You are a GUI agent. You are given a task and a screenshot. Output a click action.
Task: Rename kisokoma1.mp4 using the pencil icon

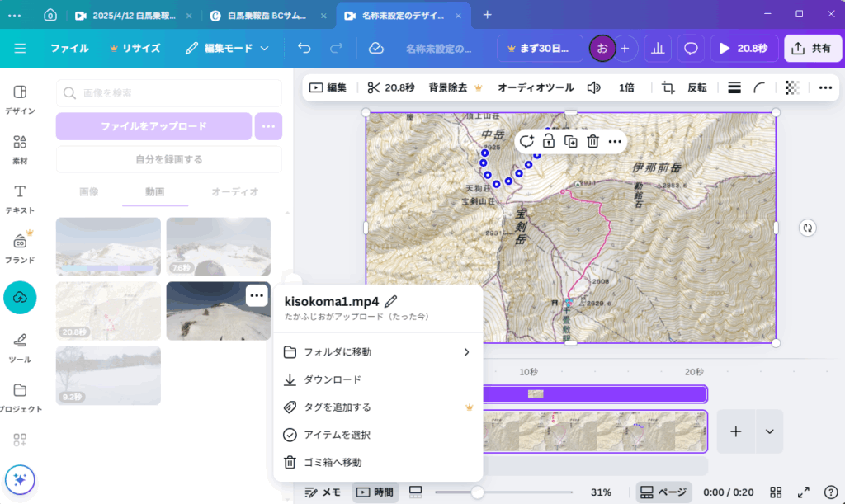point(391,301)
